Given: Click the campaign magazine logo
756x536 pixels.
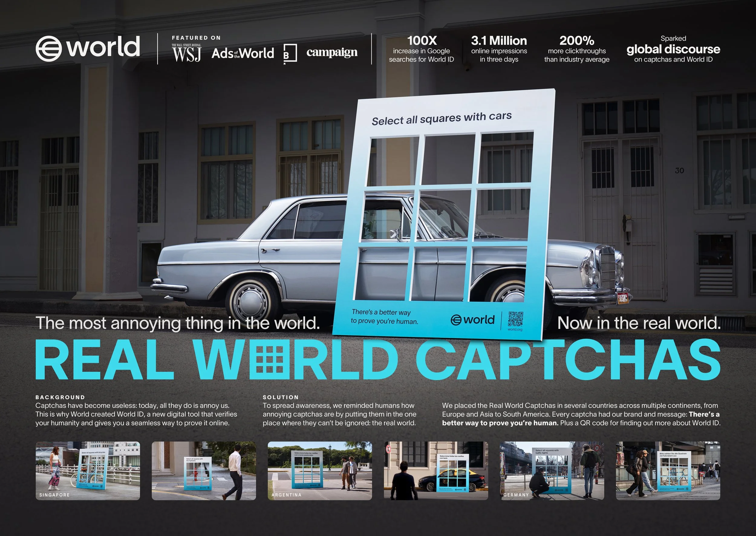Looking at the screenshot, I should [332, 53].
